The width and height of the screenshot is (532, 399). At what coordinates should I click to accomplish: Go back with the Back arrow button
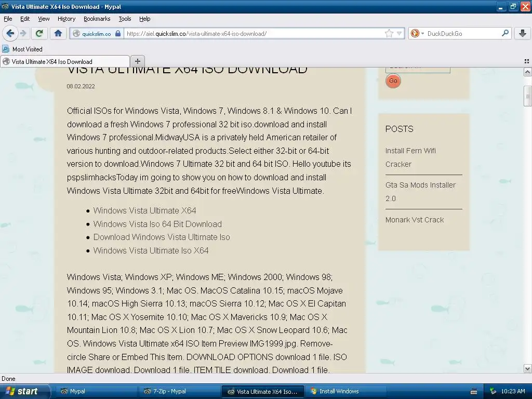click(10, 33)
